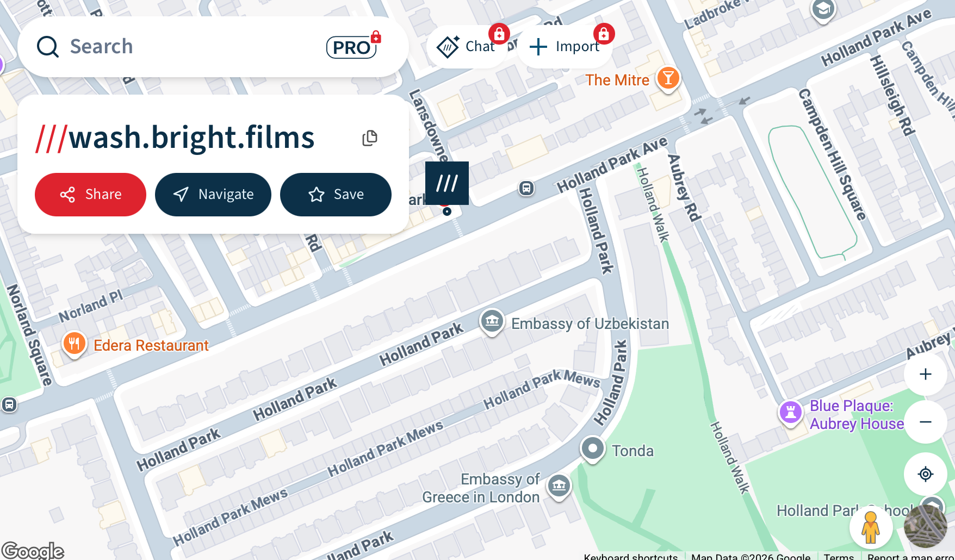Click the Holland Park School label
Viewport: 955px width, 560px height.
(845, 511)
